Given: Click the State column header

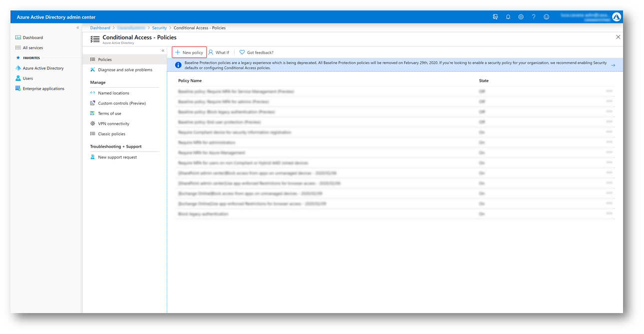Looking at the screenshot, I should coord(484,81).
